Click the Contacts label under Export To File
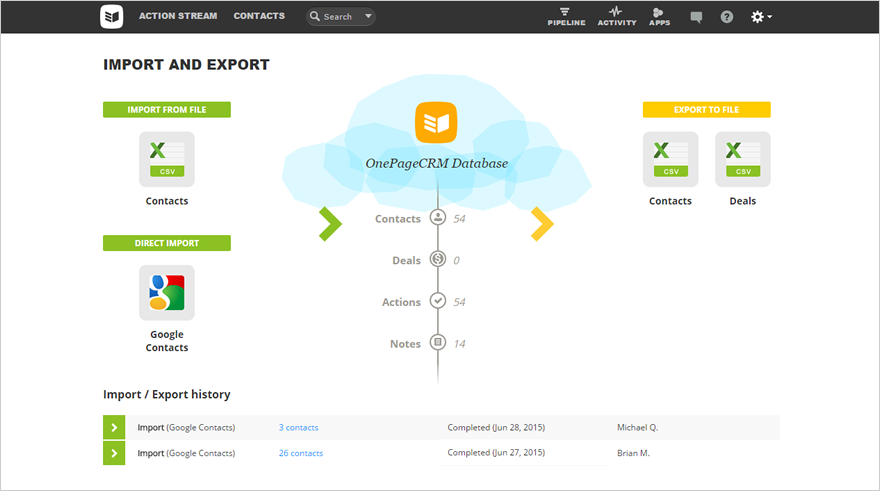This screenshot has height=491, width=880. pyautogui.click(x=671, y=201)
